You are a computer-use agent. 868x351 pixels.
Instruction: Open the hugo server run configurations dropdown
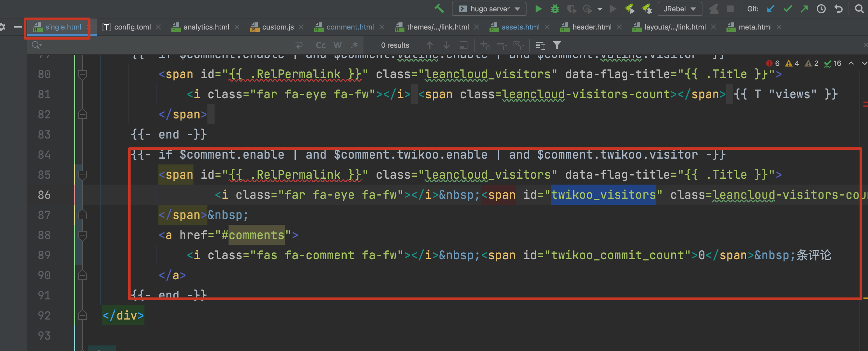click(x=516, y=9)
